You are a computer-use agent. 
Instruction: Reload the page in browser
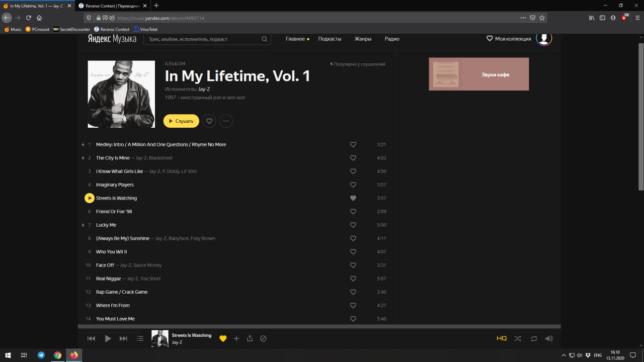click(x=29, y=18)
